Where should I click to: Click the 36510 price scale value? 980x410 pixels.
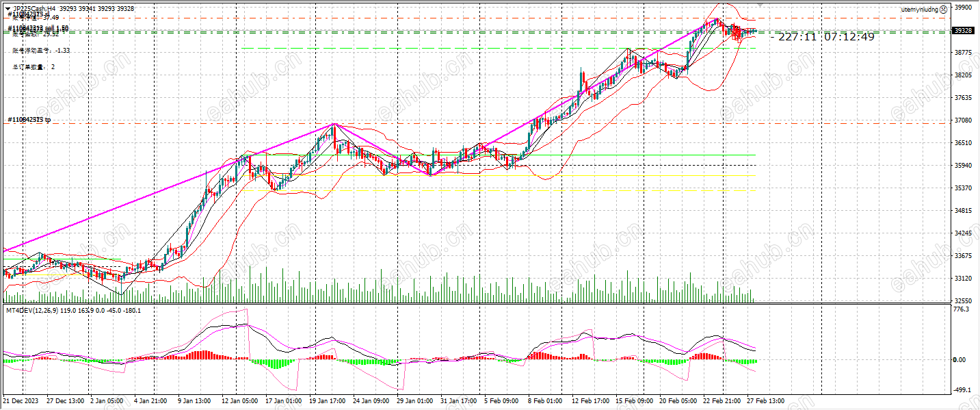pyautogui.click(x=963, y=142)
